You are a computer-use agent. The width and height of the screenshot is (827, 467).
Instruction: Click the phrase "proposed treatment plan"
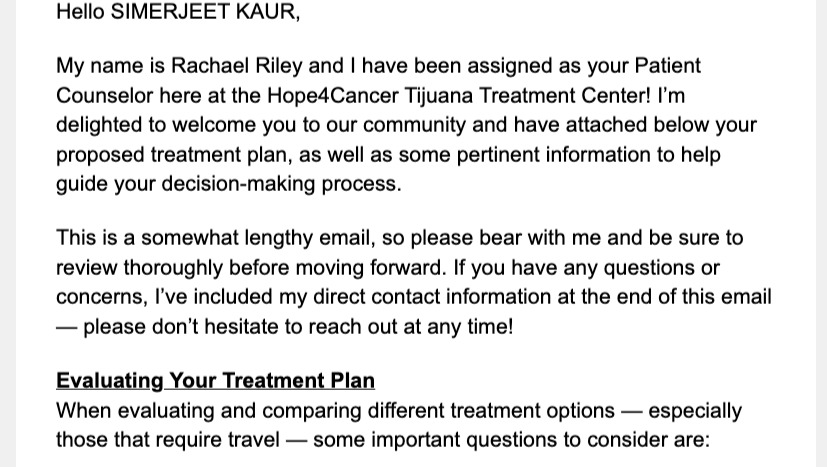click(x=172, y=155)
